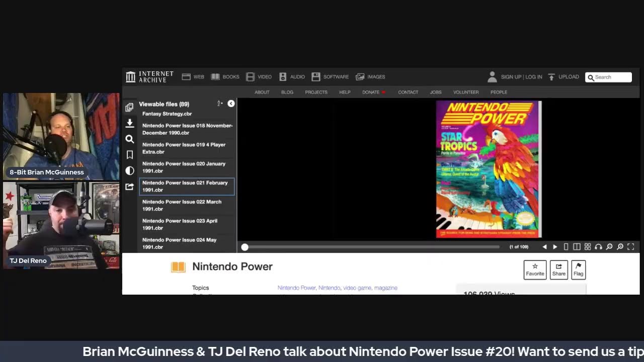Screen dimensions: 644x362
Task: Open the HELP link
Action: [x=345, y=92]
